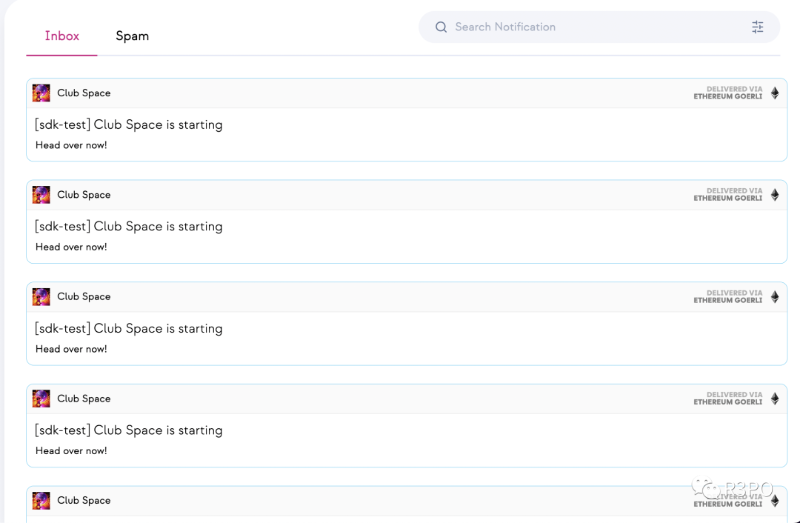Click the magnifier search icon
The width and height of the screenshot is (800, 523).
coord(441,27)
